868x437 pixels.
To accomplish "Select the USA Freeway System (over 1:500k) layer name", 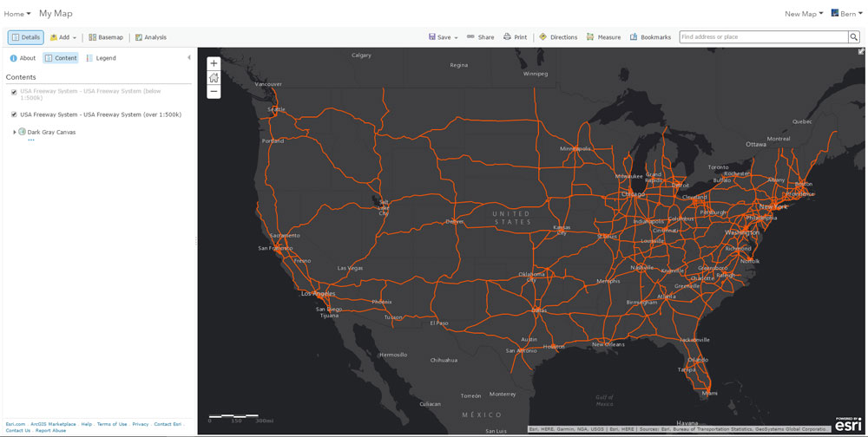I will [101, 114].
